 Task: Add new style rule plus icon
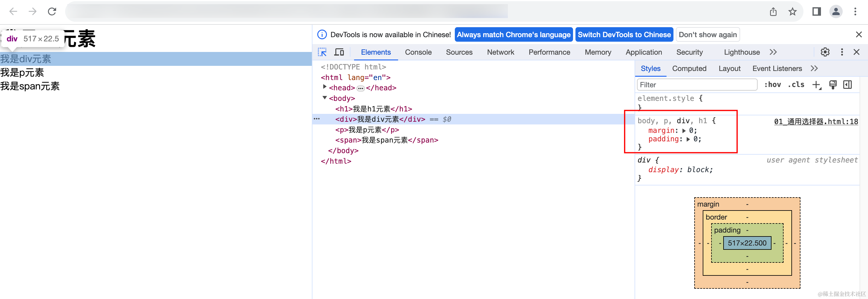coord(816,85)
